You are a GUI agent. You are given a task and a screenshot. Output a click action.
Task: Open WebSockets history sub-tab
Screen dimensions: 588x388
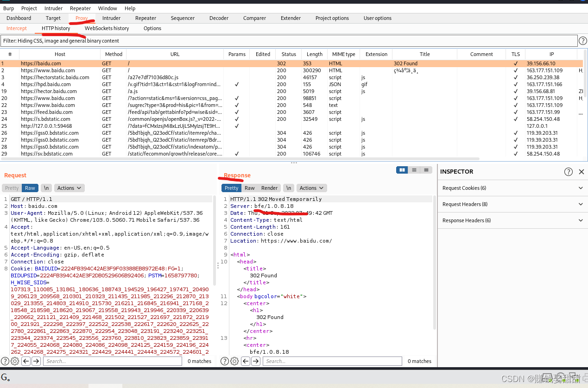coord(107,28)
